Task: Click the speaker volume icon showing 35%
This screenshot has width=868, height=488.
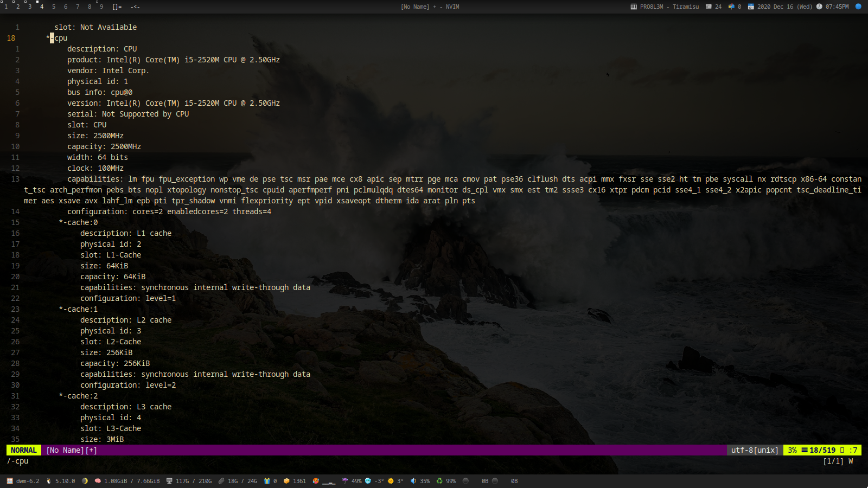Action: click(413, 481)
